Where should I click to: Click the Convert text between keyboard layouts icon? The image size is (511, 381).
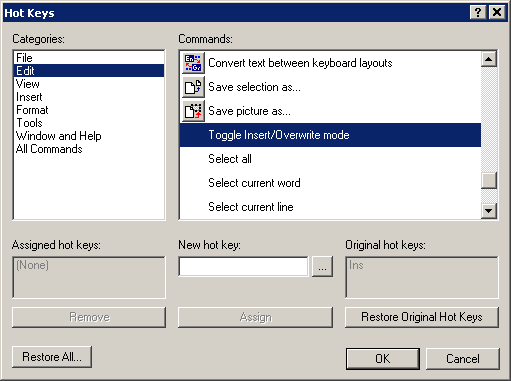point(193,63)
